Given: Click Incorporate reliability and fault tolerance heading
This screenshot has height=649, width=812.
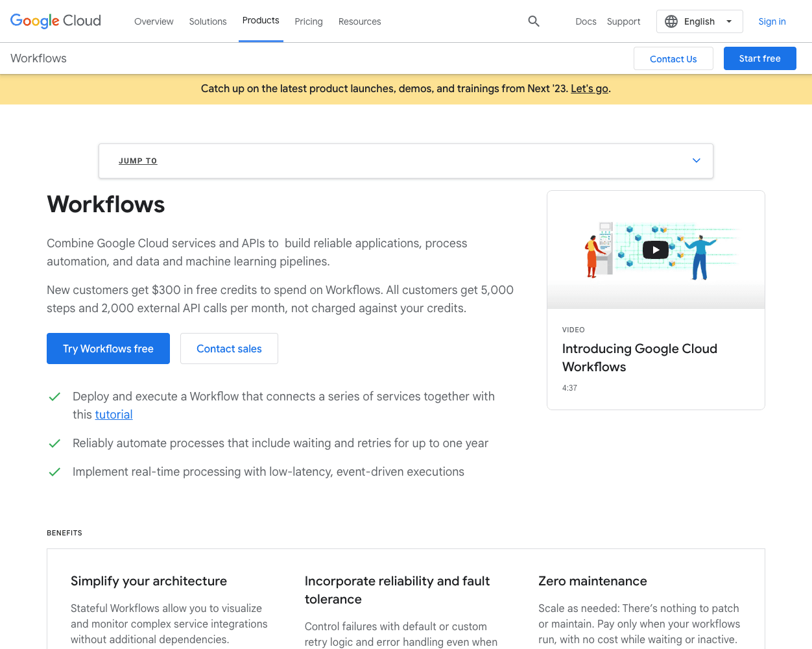Looking at the screenshot, I should (x=397, y=590).
